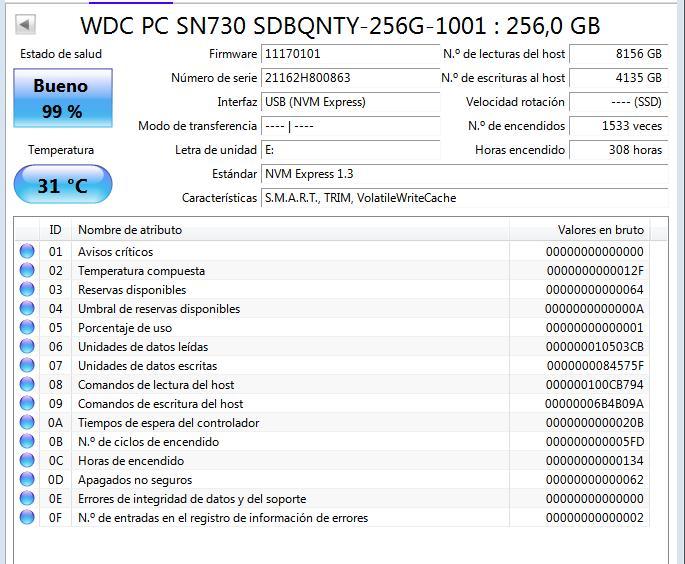The height and width of the screenshot is (564, 685).
Task: Select the Unidades de datos escritas row
Action: coord(332,366)
